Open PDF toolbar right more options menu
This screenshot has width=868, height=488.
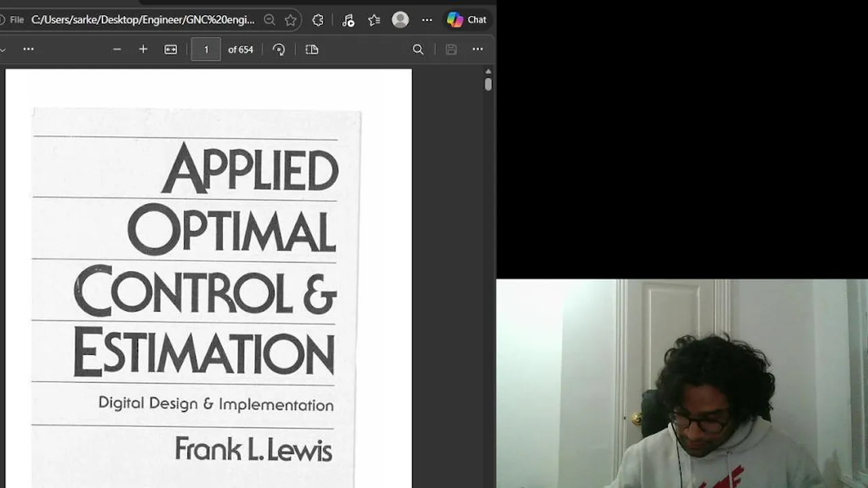477,49
